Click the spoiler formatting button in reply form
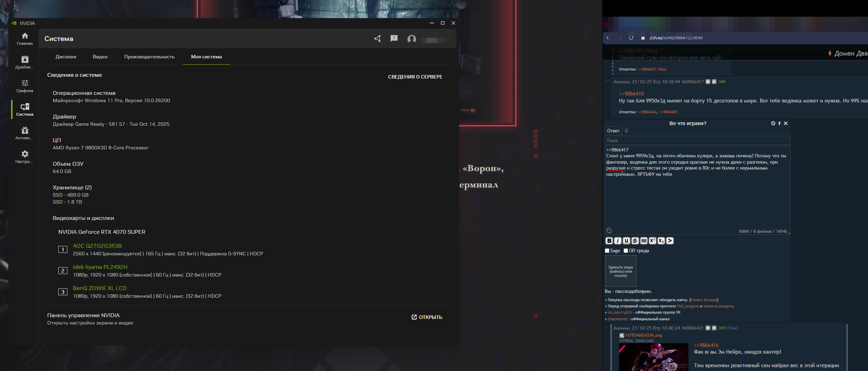Screen dimensions: 868x371 click(644, 241)
